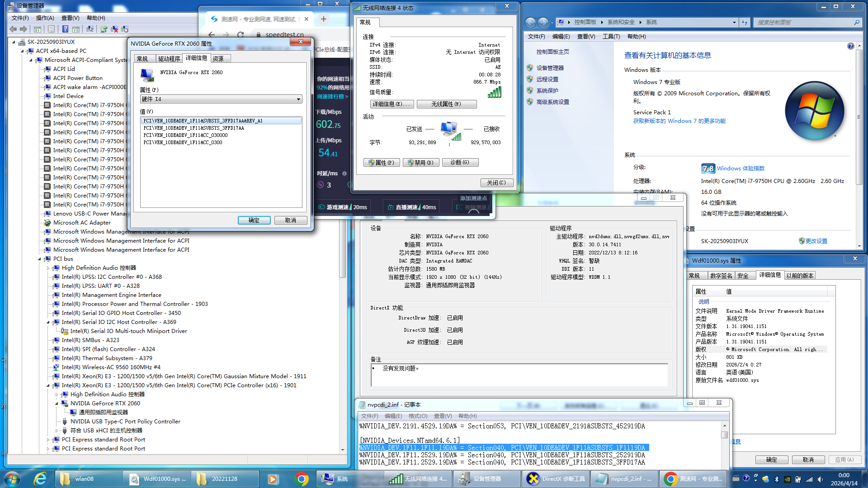Click Scan for hardware changes toolbar icon

click(x=90, y=29)
